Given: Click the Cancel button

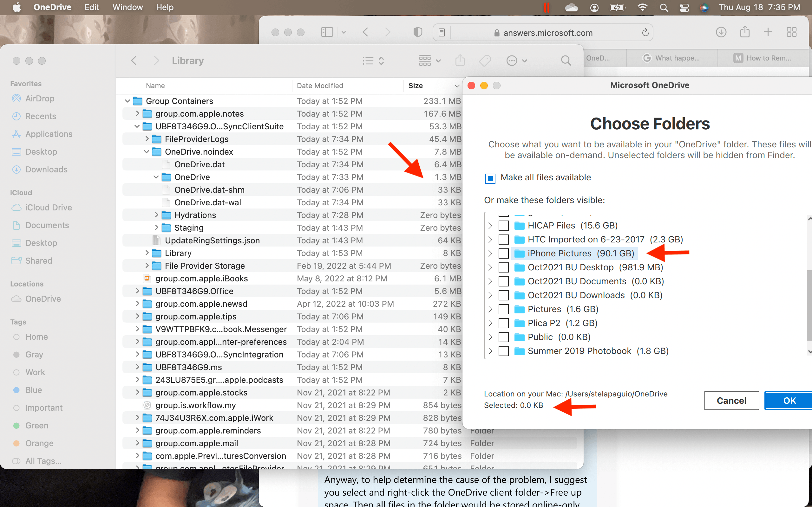Looking at the screenshot, I should point(731,400).
